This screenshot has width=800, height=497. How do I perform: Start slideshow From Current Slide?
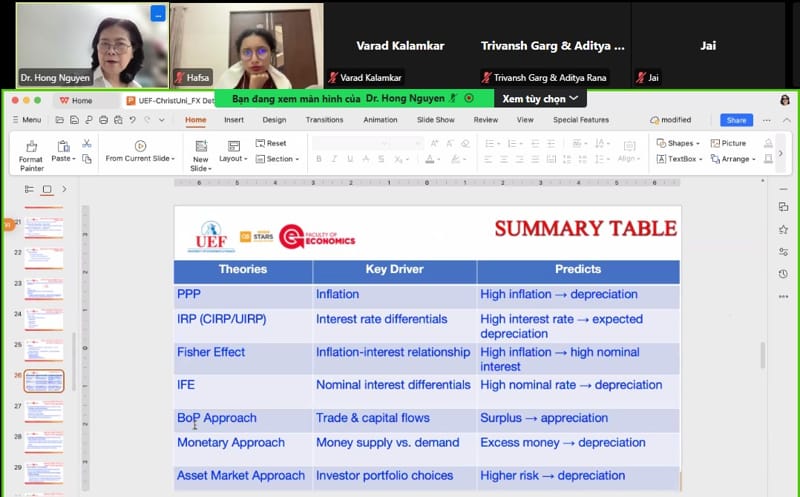(140, 151)
